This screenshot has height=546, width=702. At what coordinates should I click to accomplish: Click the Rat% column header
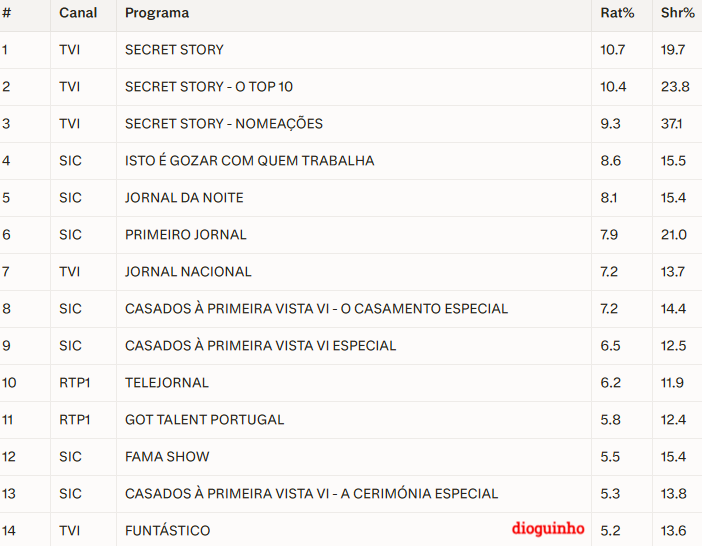tap(617, 13)
